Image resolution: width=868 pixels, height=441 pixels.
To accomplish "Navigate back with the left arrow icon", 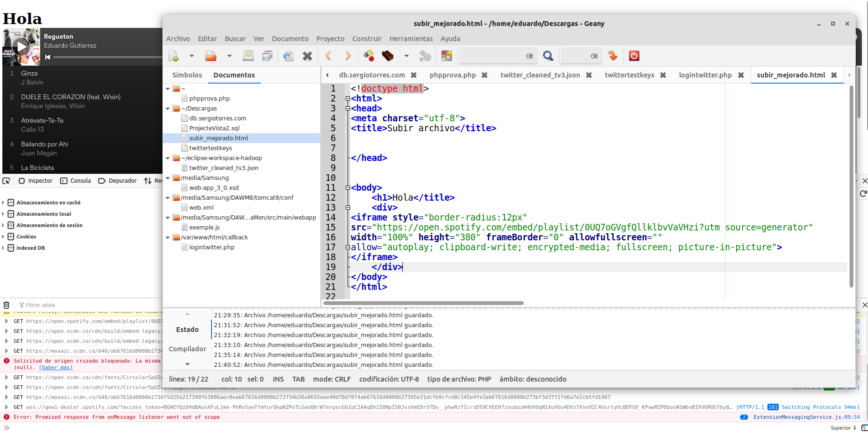I will click(x=328, y=56).
